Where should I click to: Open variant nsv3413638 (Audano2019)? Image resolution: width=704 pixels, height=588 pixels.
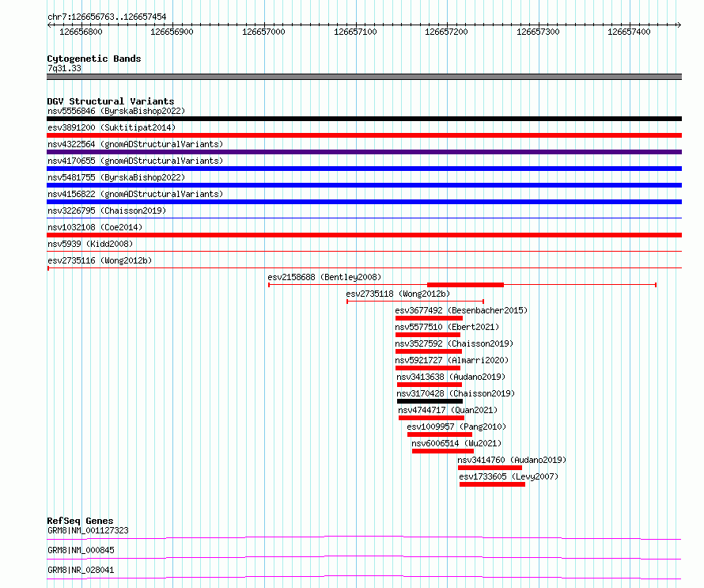(x=451, y=377)
